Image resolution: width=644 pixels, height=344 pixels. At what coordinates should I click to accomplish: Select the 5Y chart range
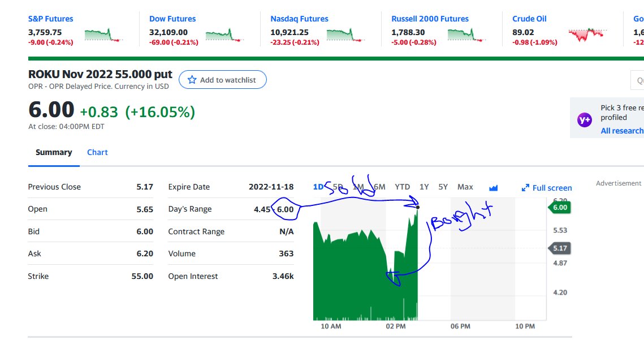point(443,187)
